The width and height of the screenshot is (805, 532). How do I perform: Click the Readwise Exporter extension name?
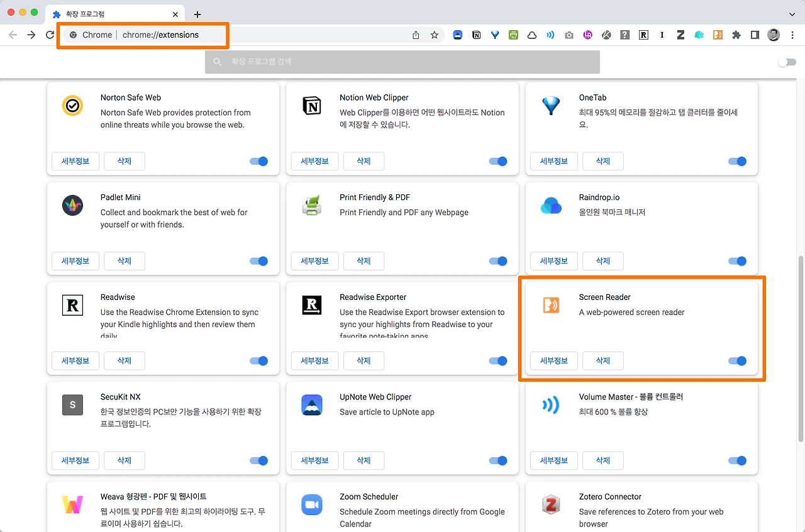373,297
